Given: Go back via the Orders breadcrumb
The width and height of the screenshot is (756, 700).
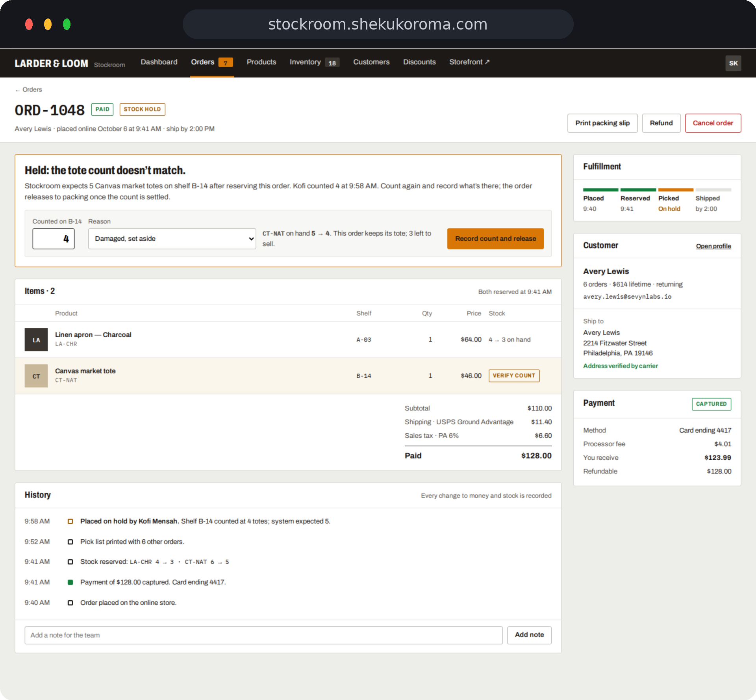Looking at the screenshot, I should pos(29,89).
